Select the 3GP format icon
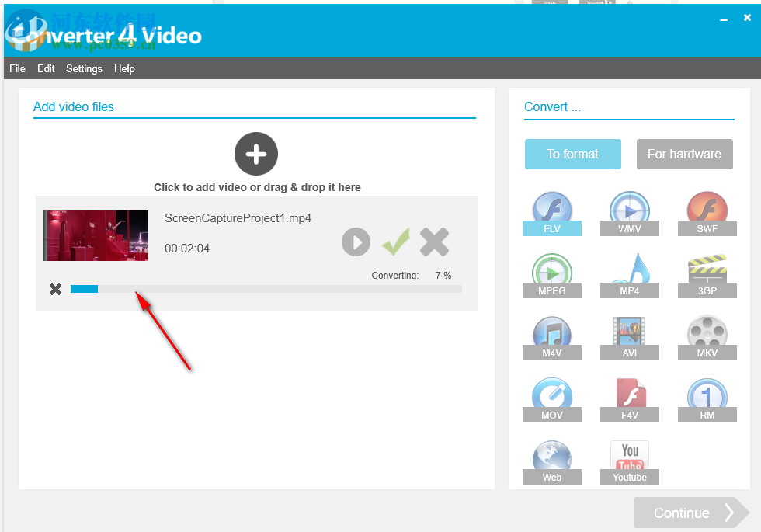761x532 pixels. [707, 273]
